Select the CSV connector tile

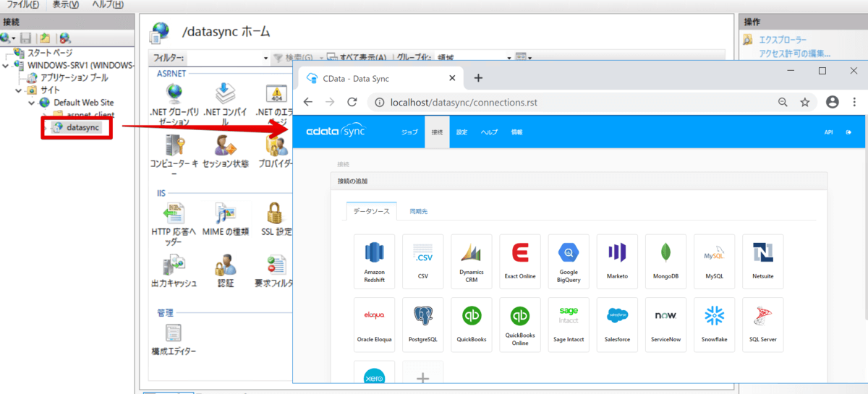click(x=422, y=262)
